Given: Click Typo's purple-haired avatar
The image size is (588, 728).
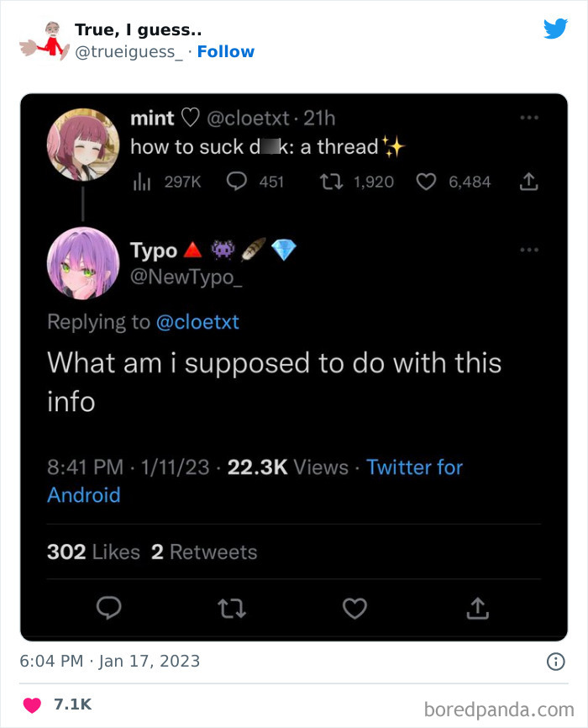Looking at the screenshot, I should coord(82,263).
